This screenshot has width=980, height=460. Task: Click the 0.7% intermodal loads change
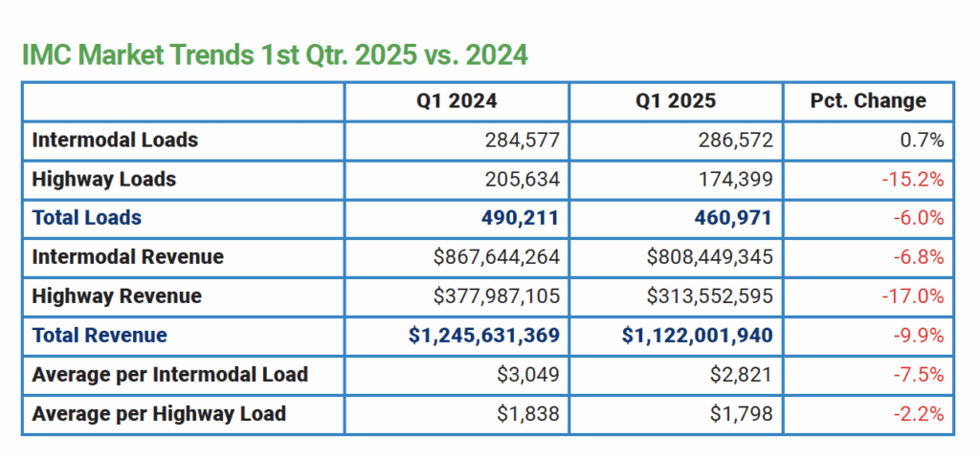[x=922, y=140]
